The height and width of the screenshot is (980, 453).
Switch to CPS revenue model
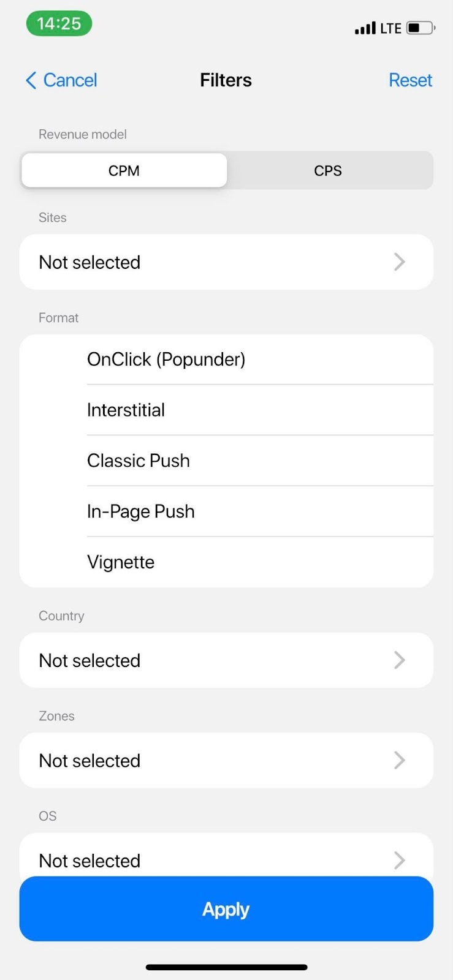coord(328,170)
